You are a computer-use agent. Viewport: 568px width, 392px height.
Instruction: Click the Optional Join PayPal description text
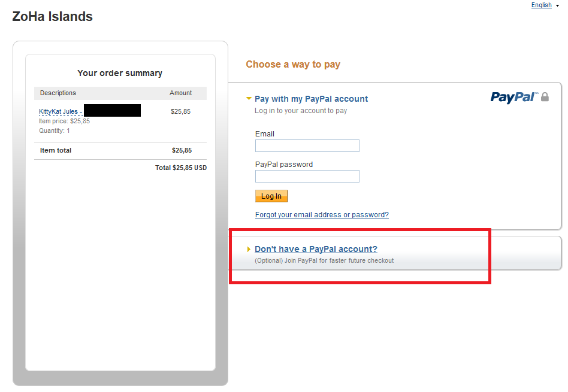324,261
